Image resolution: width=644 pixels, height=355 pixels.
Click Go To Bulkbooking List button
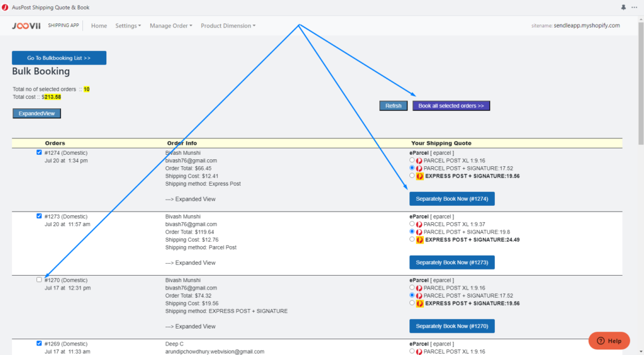tap(59, 58)
